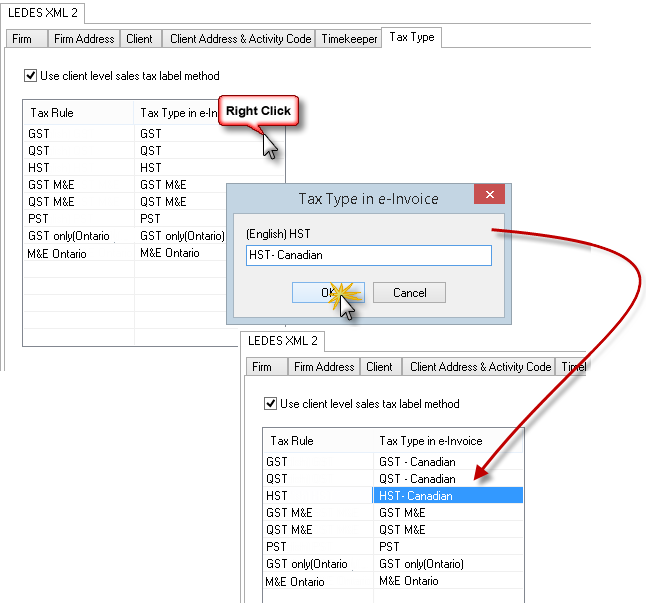Switch to Firm Address tab in lower window

pyautogui.click(x=324, y=367)
